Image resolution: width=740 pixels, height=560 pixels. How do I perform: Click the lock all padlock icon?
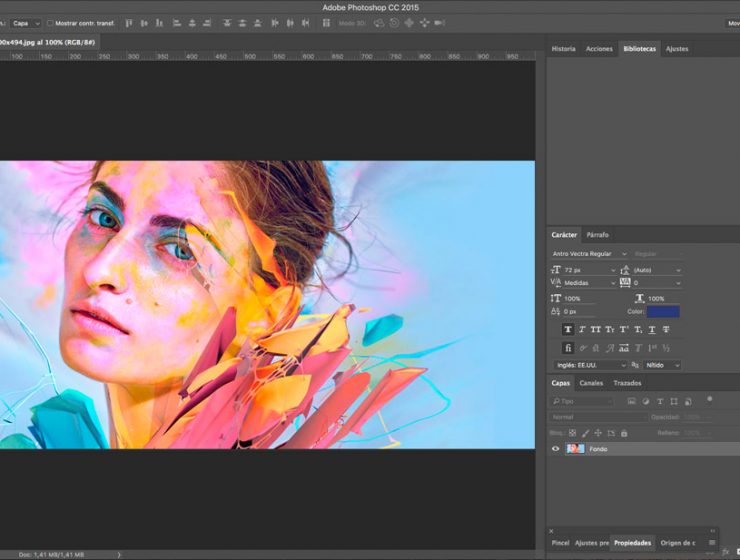624,433
